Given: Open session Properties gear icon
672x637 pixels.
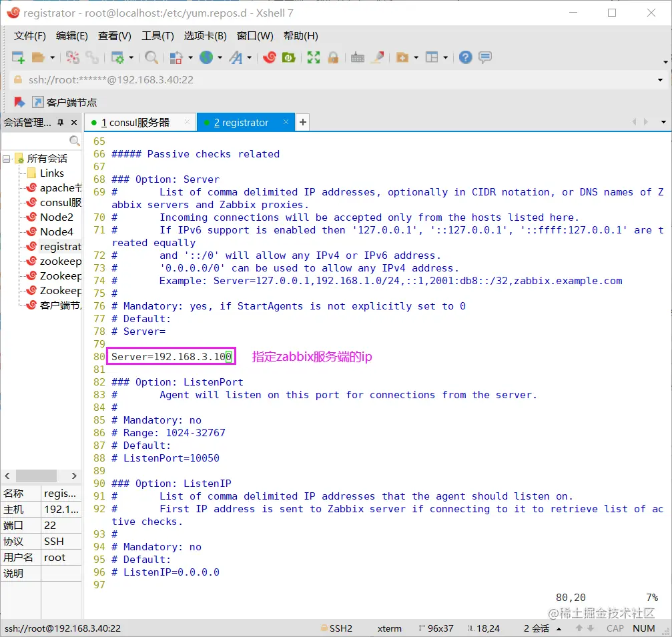Looking at the screenshot, I should coord(117,57).
